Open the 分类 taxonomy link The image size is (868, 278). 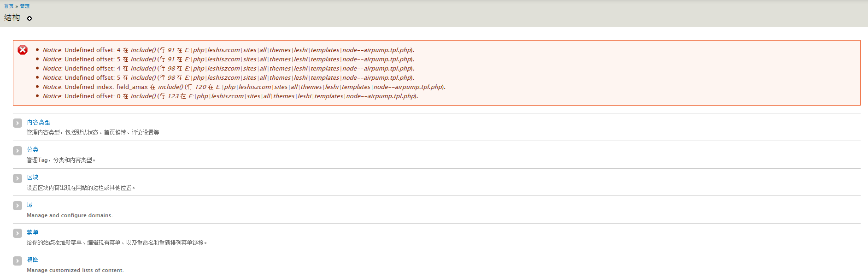pyautogui.click(x=33, y=149)
